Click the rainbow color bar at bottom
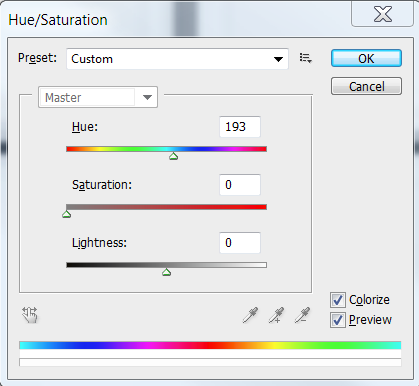The width and height of the screenshot is (419, 386). (210, 345)
